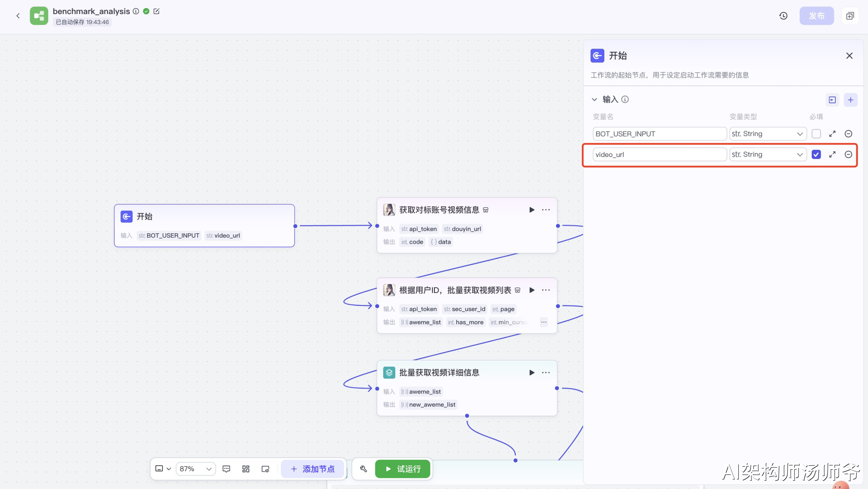The image size is (868, 489).
Task: Open the type dropdown for BOT_USER_INPUT
Action: coord(768,134)
